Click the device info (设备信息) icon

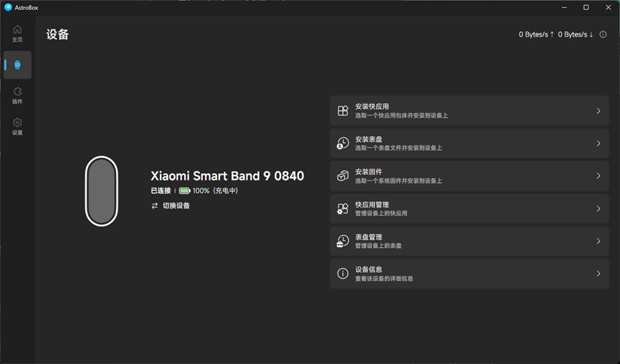(343, 274)
